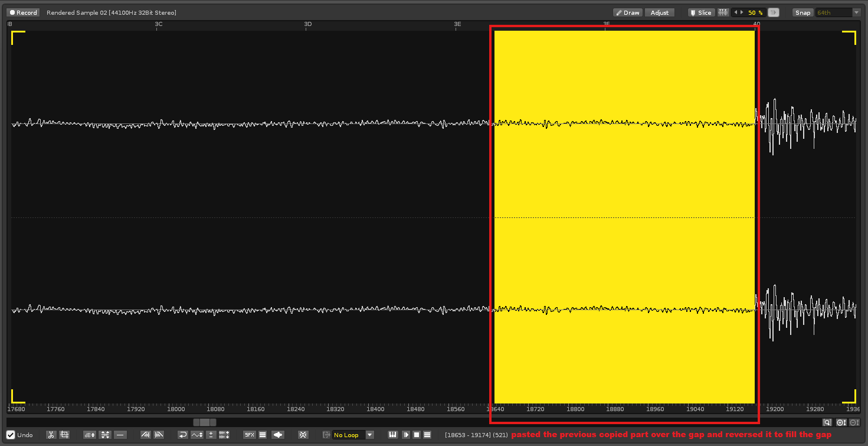The height and width of the screenshot is (446, 868).
Task: Click the vertical zoom in icon
Action: [841, 422]
